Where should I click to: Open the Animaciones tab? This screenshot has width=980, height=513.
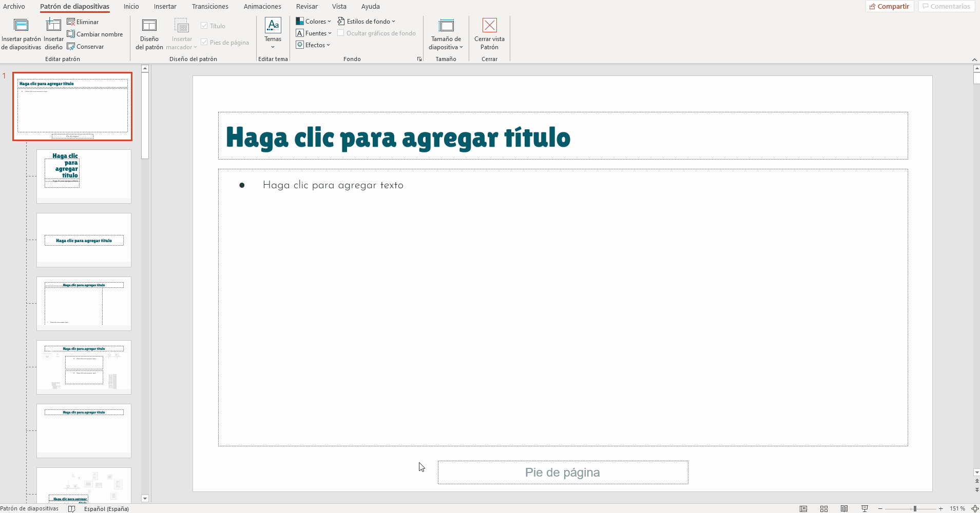pos(262,6)
